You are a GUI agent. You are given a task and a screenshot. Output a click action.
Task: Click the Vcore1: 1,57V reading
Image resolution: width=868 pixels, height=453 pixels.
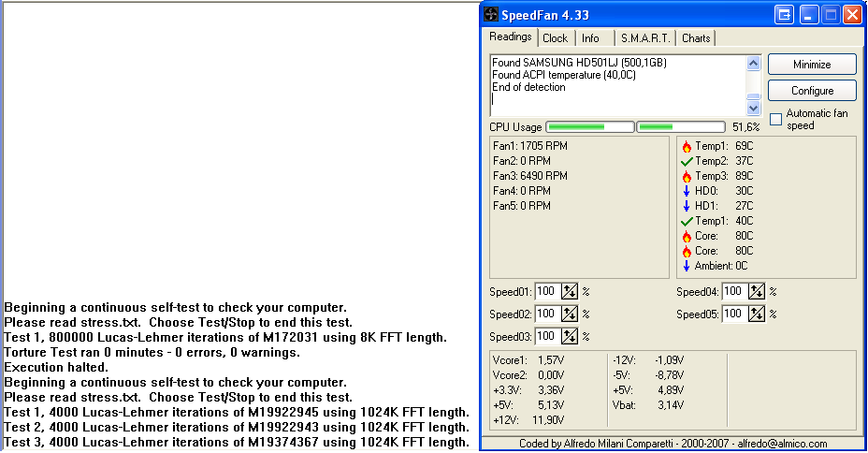(x=528, y=360)
